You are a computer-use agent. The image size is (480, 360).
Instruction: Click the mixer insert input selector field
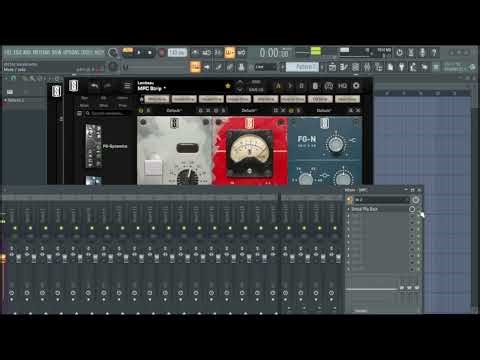381,200
